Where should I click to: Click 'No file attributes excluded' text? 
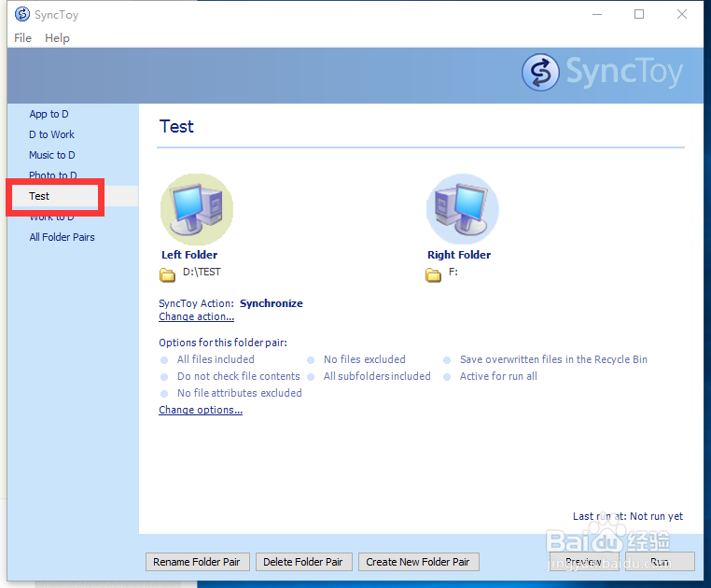240,393
